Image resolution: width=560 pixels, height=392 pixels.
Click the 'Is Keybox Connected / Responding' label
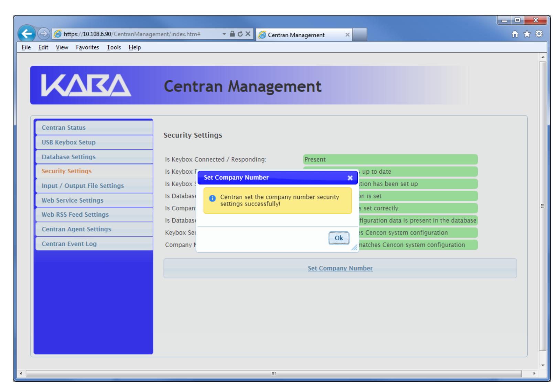coord(216,160)
